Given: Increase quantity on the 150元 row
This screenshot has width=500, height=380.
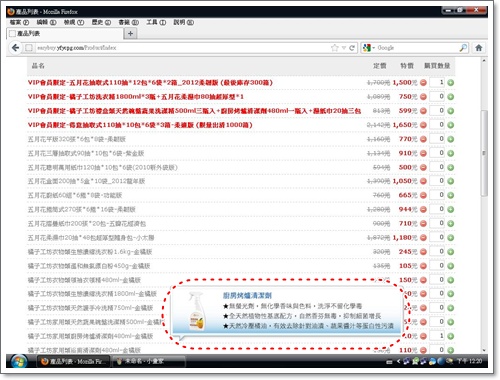Looking at the screenshot, I should click(451, 280).
